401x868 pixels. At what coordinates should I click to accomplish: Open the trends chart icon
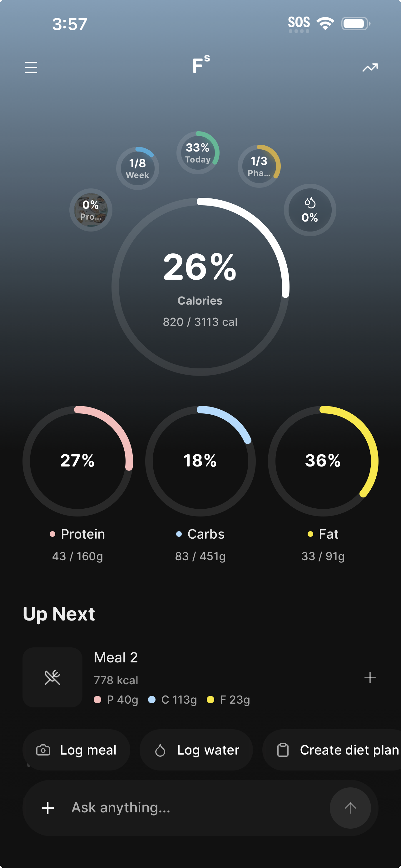click(x=370, y=68)
